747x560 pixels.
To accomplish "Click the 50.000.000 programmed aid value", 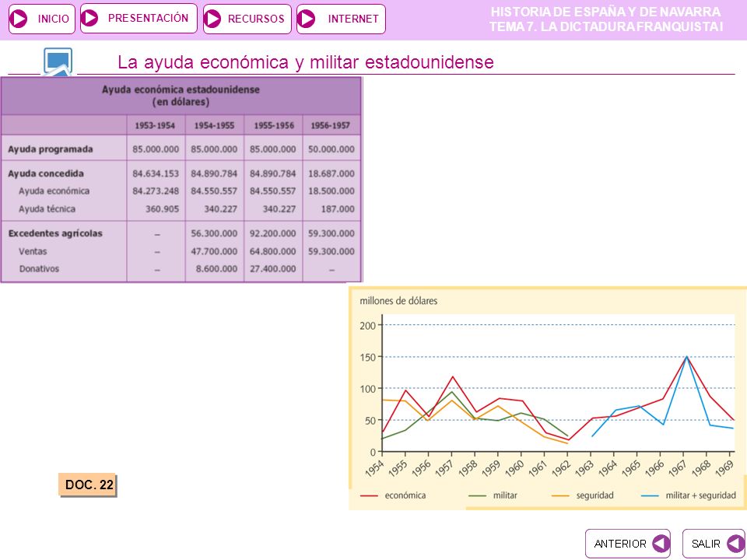I will [331, 149].
